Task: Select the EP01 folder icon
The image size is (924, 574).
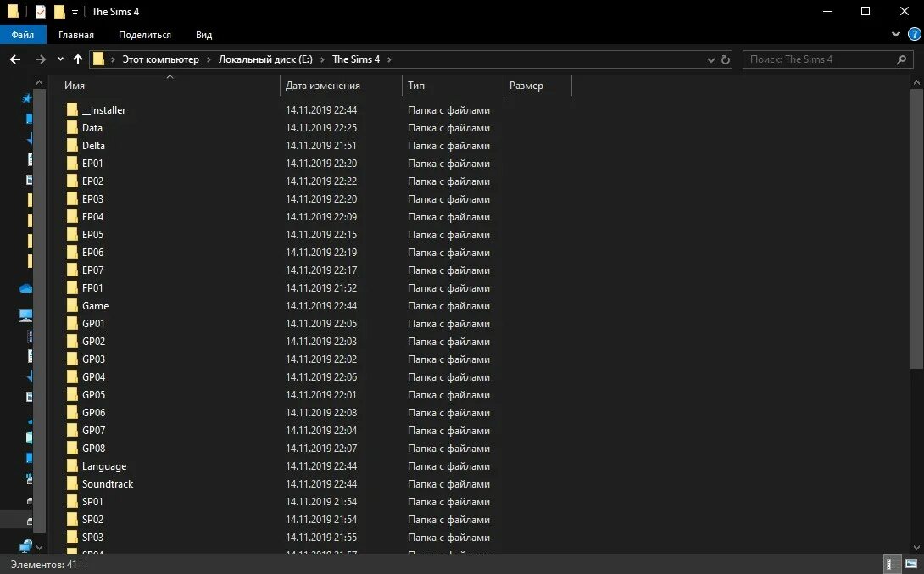Action: [72, 163]
